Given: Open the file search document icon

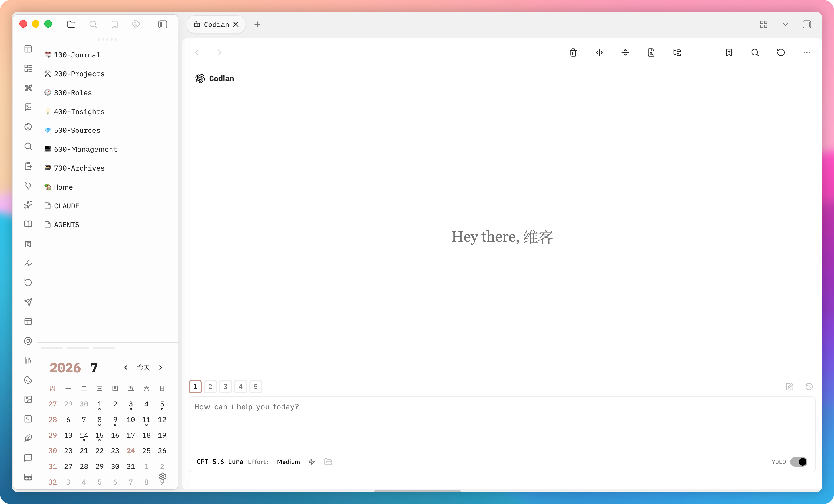Looking at the screenshot, I should (651, 52).
